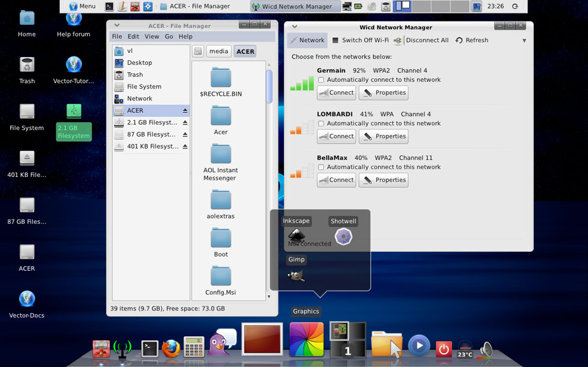Expand the Wicd options dropdown arrow
Viewport: 588px width, 367px height.
(x=523, y=40)
